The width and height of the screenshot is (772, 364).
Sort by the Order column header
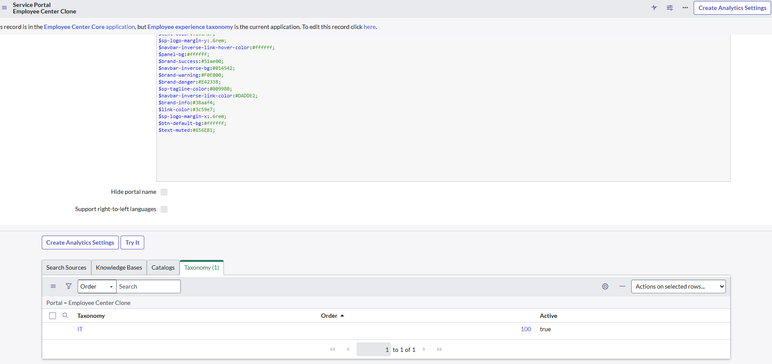tap(329, 316)
